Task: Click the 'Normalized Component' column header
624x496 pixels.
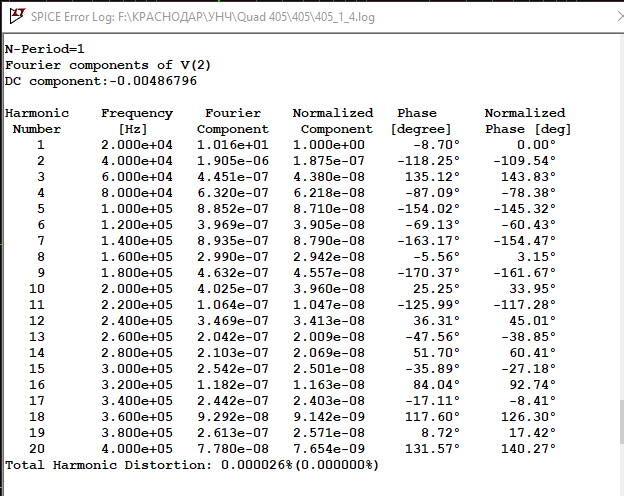Action: (x=333, y=121)
